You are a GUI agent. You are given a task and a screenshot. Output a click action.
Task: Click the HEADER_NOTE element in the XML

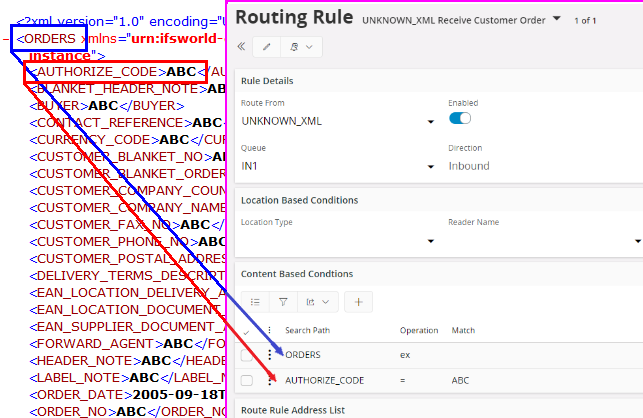click(127, 361)
